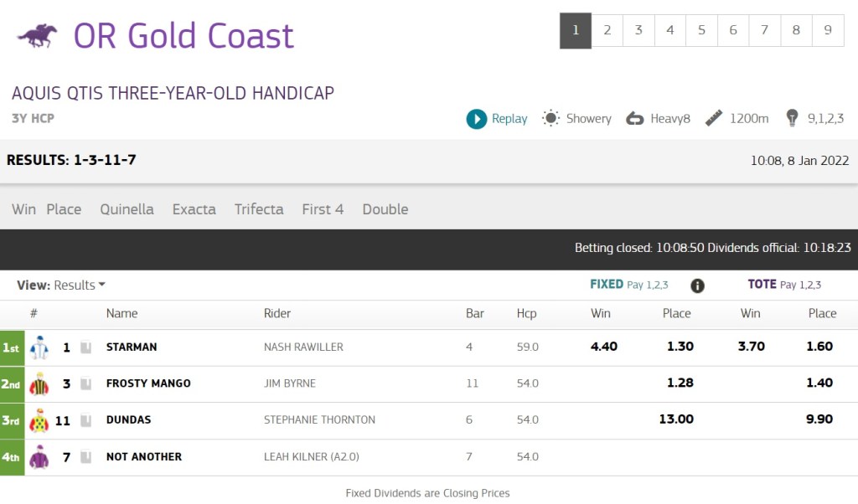This screenshot has width=858, height=504.
Task: Open Frosty Mango's form guide icon
Action: (85, 384)
